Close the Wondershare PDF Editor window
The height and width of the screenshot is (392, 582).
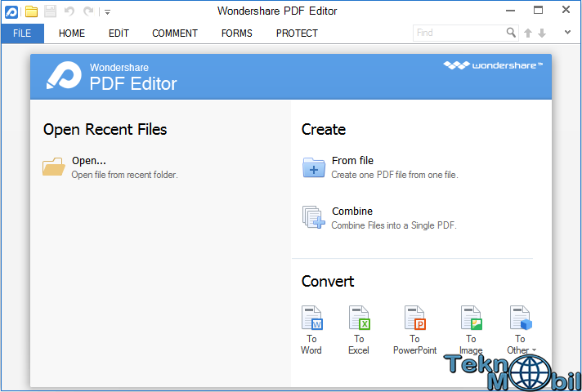[x=566, y=10]
